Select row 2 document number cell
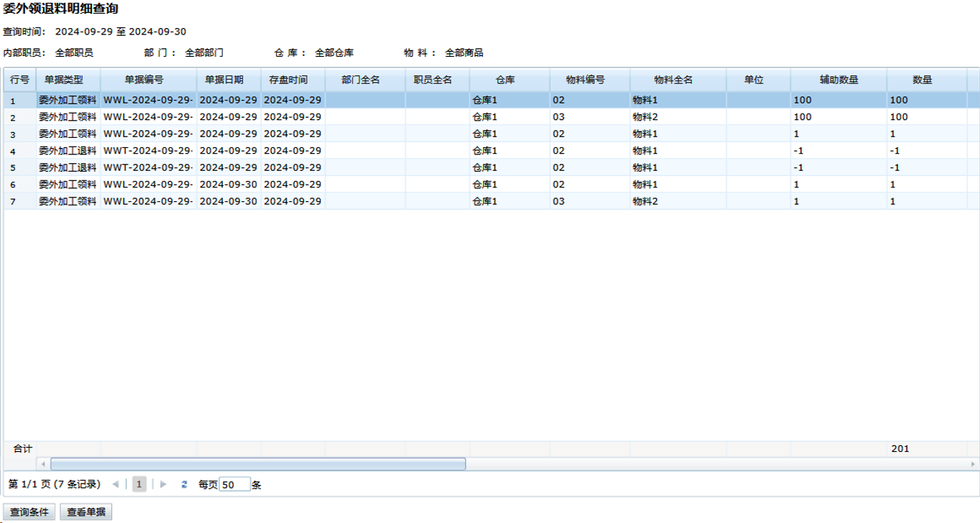Viewport: 980px width, 523px height. [148, 117]
